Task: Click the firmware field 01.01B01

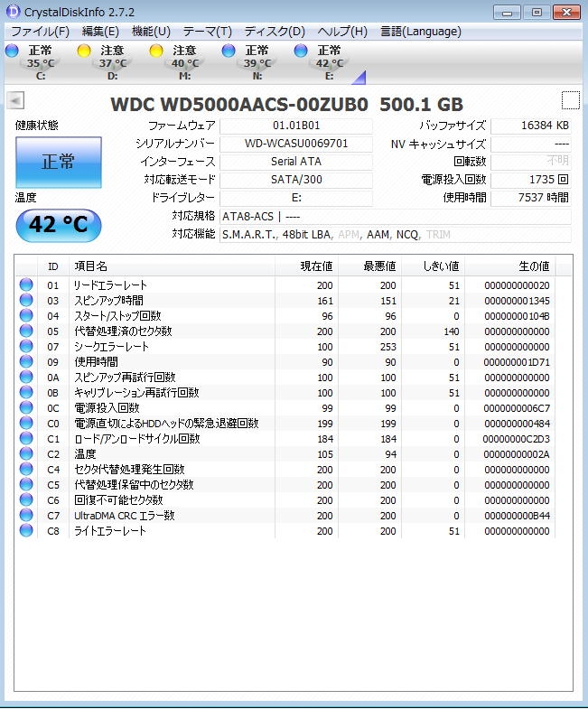Action: pyautogui.click(x=296, y=126)
